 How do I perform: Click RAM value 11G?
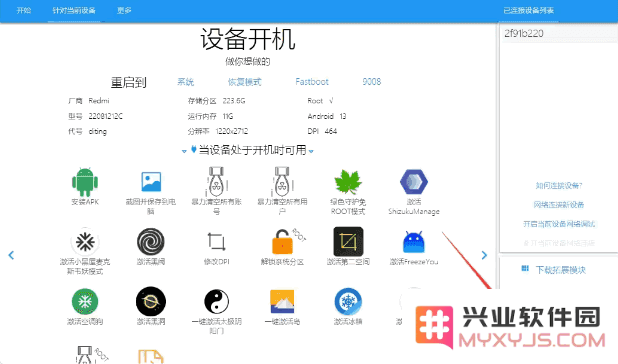coord(228,116)
